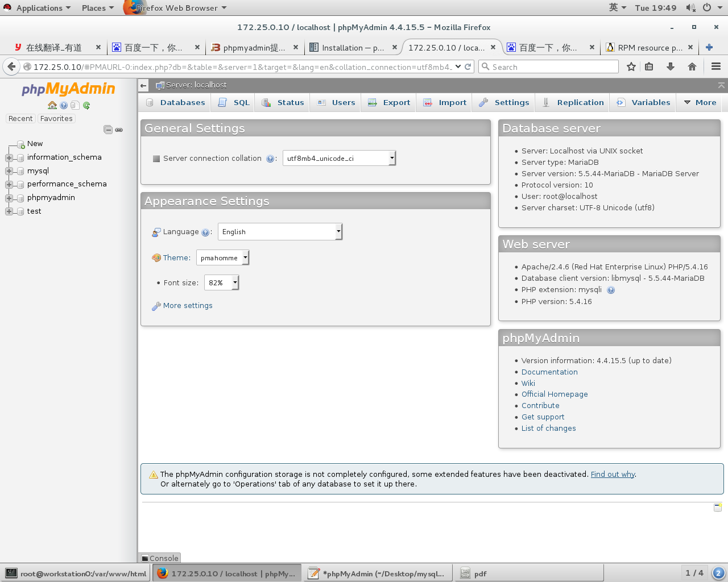Viewport: 728px width, 582px height.
Task: Reload the page via URL bar refresh icon
Action: [468, 66]
